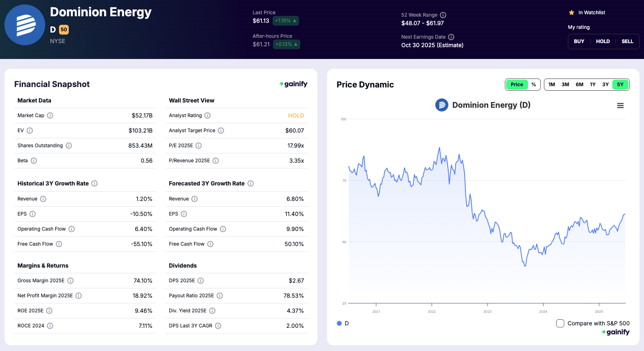The width and height of the screenshot is (644, 351).
Task: Click info icon beside Historical Operating Cash Flow
Action: click(x=72, y=229)
